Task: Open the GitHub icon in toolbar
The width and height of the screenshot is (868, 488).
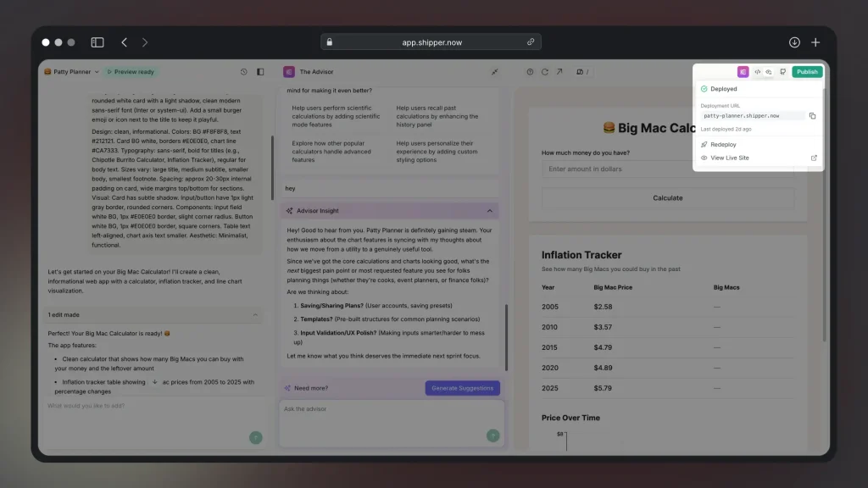Action: pos(782,72)
